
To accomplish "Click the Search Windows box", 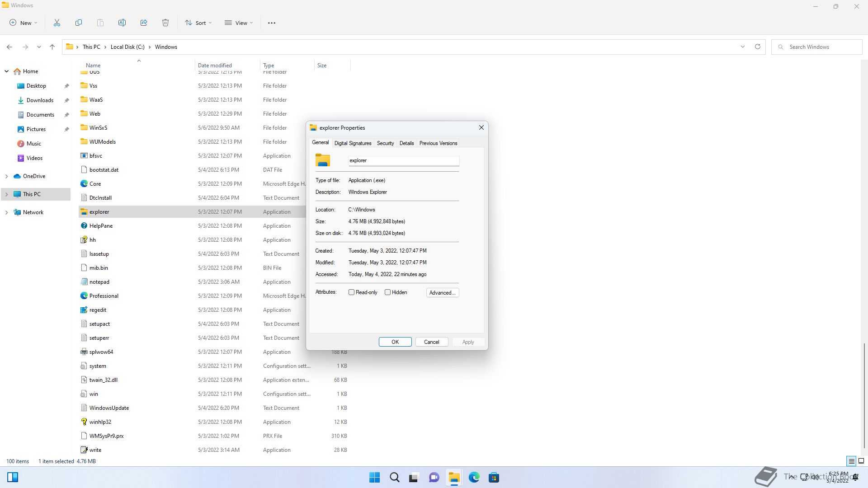I will click(817, 47).
